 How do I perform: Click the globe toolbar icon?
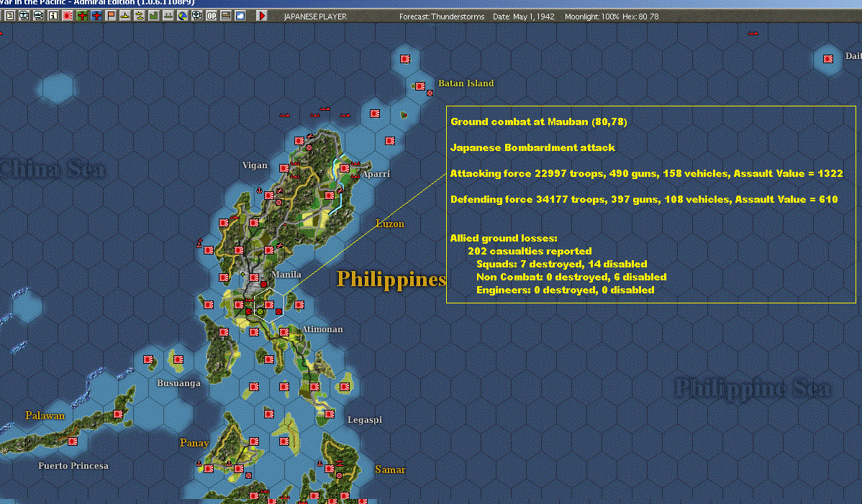183,16
